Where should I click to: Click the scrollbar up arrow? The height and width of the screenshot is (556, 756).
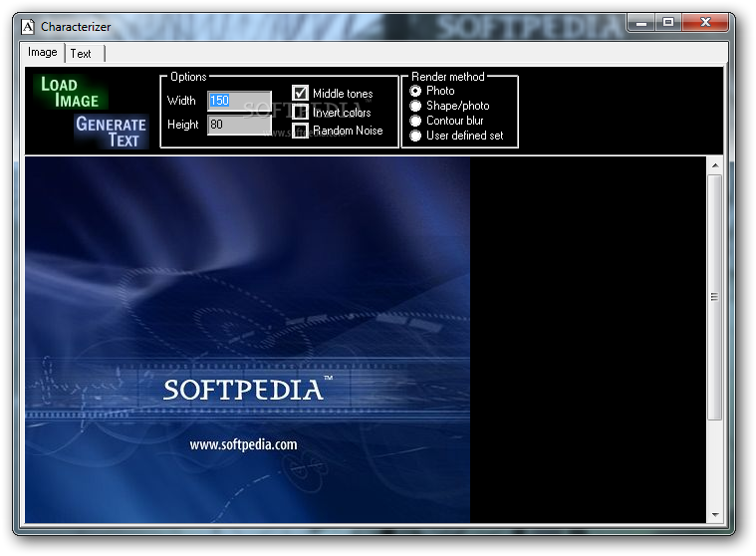coord(715,165)
